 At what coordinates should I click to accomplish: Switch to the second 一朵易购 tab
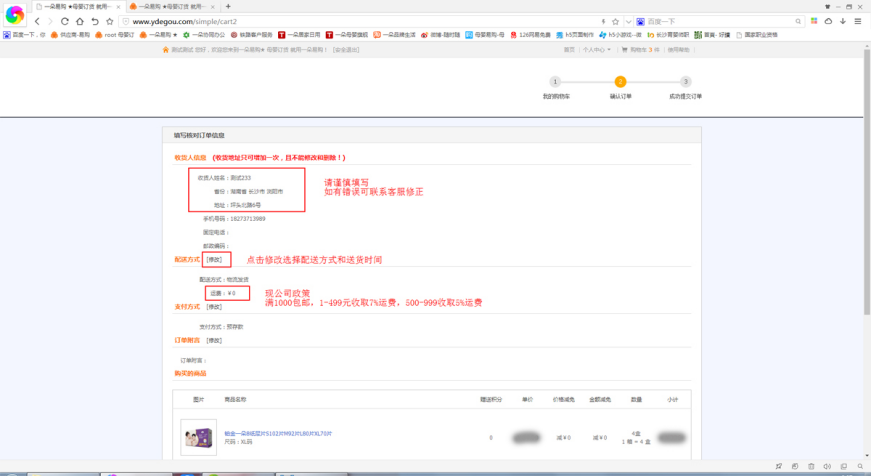tap(172, 7)
